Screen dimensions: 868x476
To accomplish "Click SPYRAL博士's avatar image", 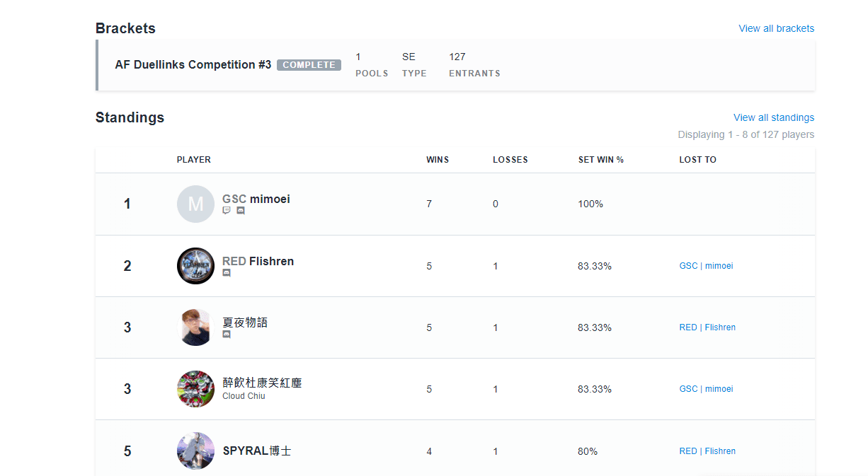I will (x=195, y=451).
